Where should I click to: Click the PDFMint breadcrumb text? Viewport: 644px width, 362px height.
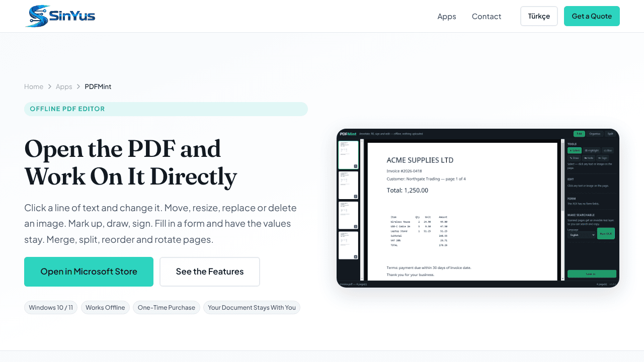[98, 86]
